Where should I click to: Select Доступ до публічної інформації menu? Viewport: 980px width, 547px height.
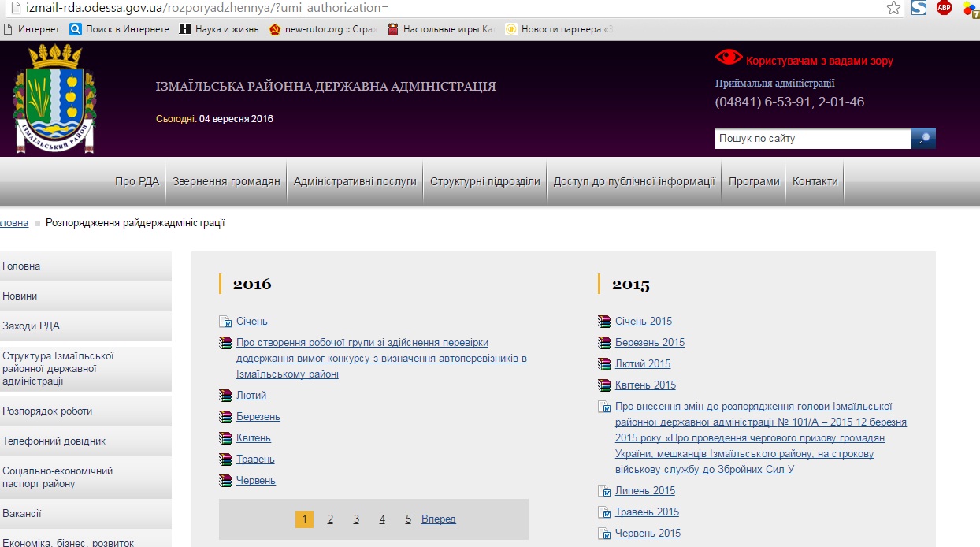click(633, 181)
